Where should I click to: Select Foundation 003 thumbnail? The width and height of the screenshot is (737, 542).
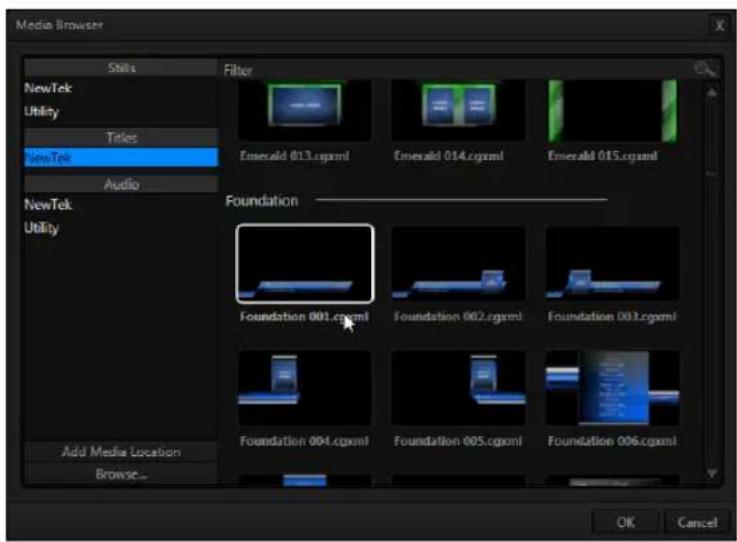pyautogui.click(x=612, y=264)
